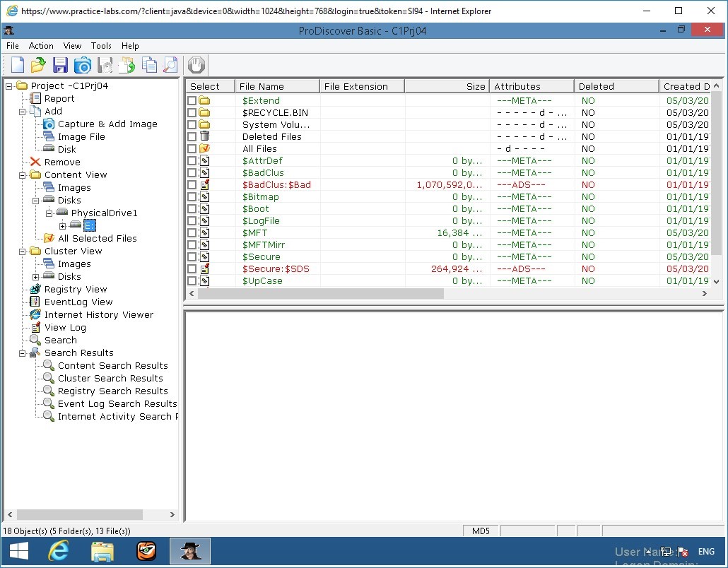Check the $RECYCLE.BIN checkbox
This screenshot has height=568, width=728.
[x=192, y=113]
